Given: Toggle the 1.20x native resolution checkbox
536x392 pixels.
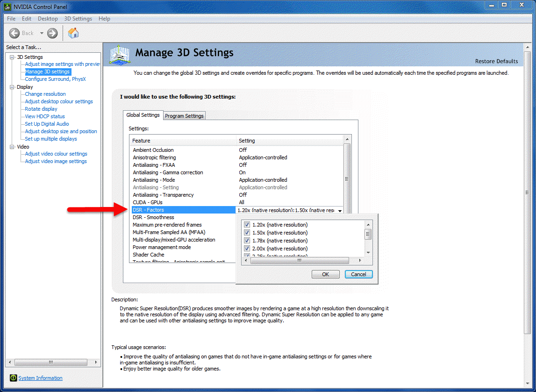Looking at the screenshot, I should tap(247, 225).
